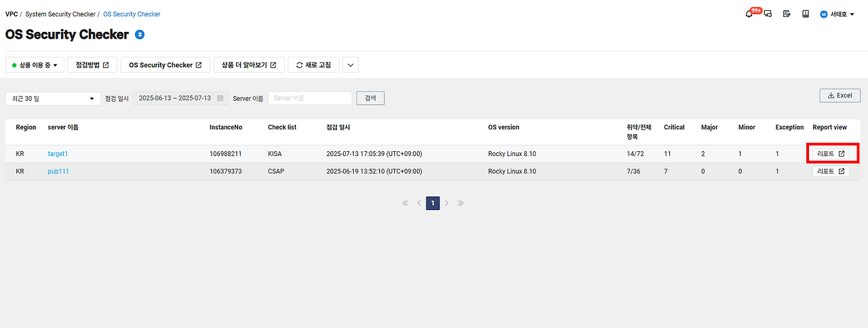Select page 1 in pagination
The width and height of the screenshot is (868, 328).
433,203
